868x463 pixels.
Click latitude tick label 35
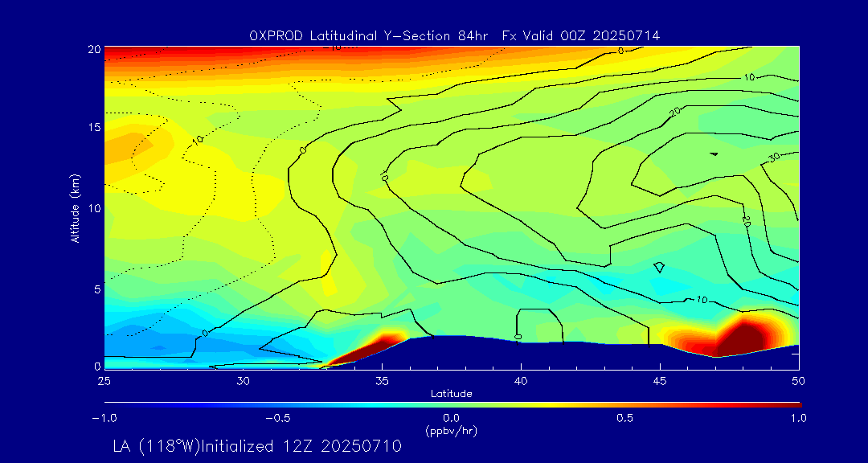tap(382, 381)
